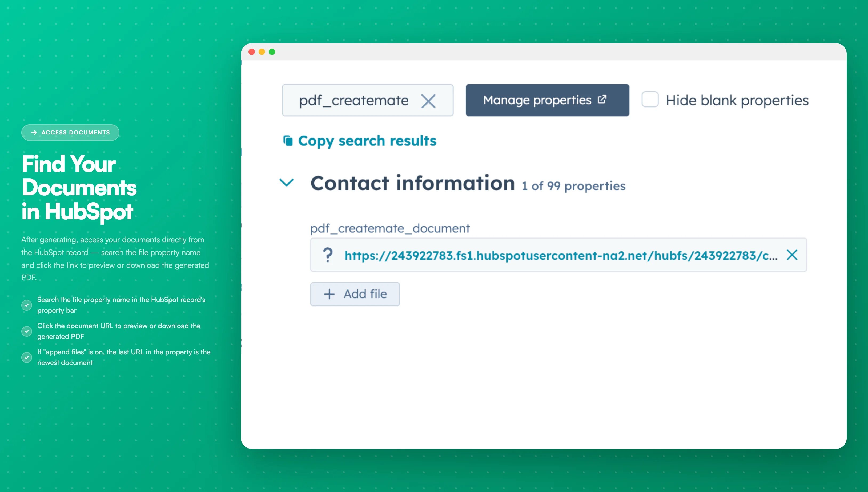Click the yellow minimize window dot
The image size is (868, 492).
(x=262, y=52)
